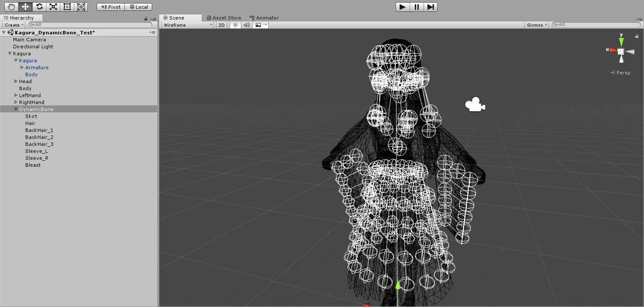
Task: Toggle 2D scene view mode
Action: click(221, 25)
